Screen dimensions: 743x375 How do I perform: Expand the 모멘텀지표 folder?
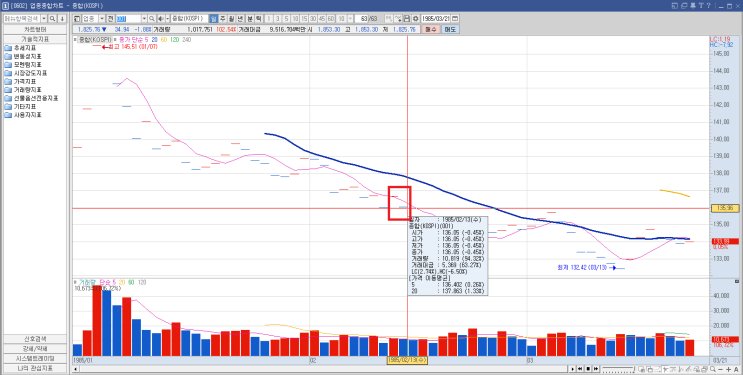[x=23, y=65]
